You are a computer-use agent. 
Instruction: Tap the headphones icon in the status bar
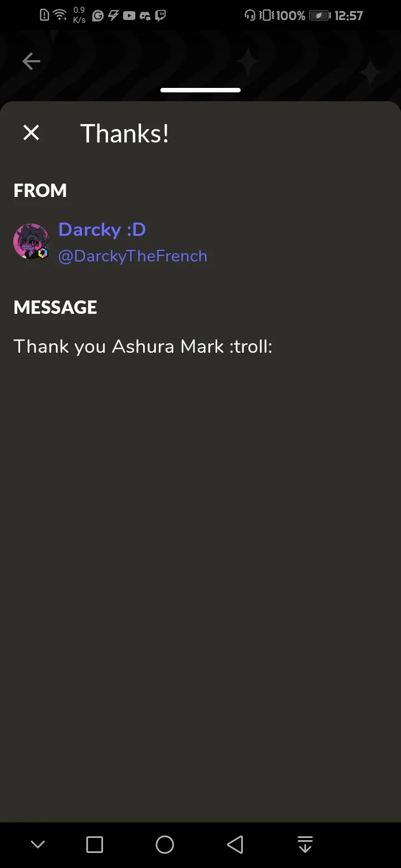250,16
